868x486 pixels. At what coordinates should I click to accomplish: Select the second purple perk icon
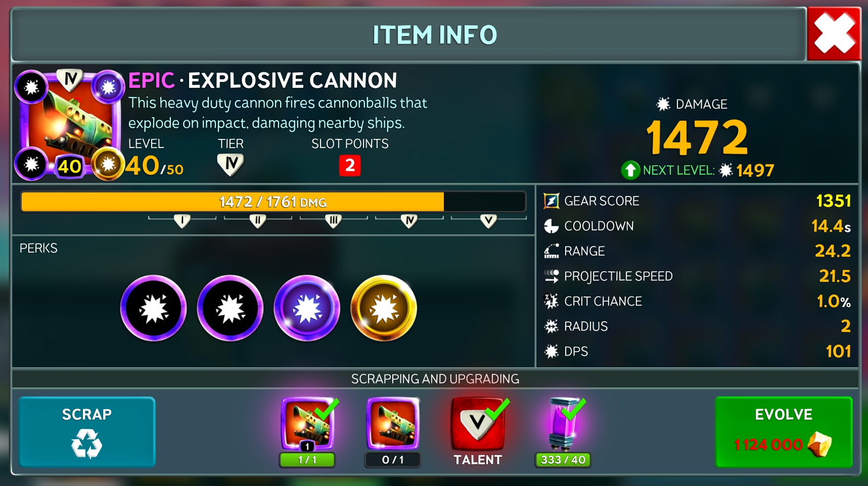[230, 308]
